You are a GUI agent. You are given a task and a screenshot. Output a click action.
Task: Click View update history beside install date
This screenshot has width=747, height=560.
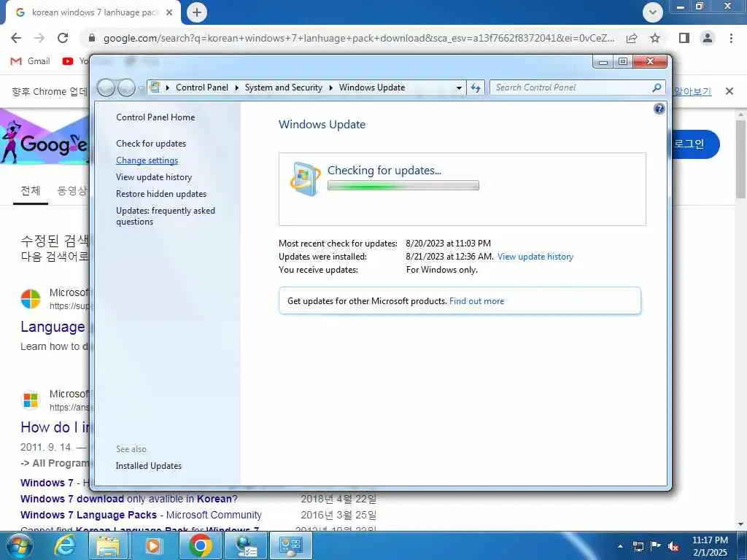point(535,257)
